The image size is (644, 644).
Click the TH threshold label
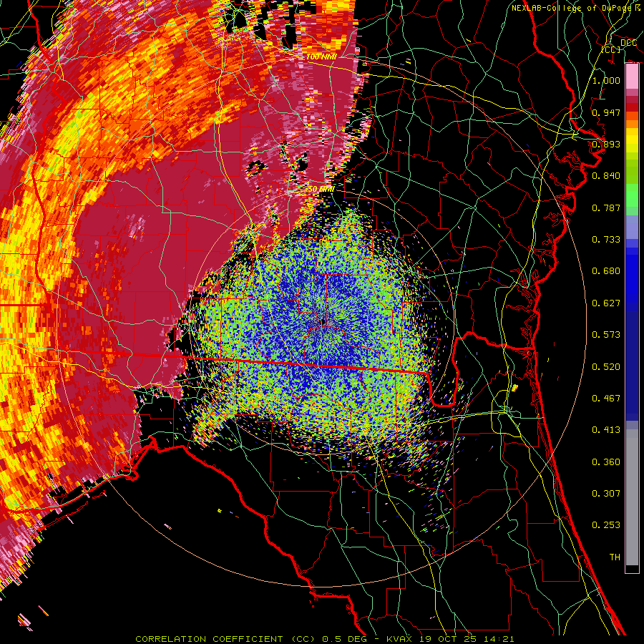tap(615, 557)
